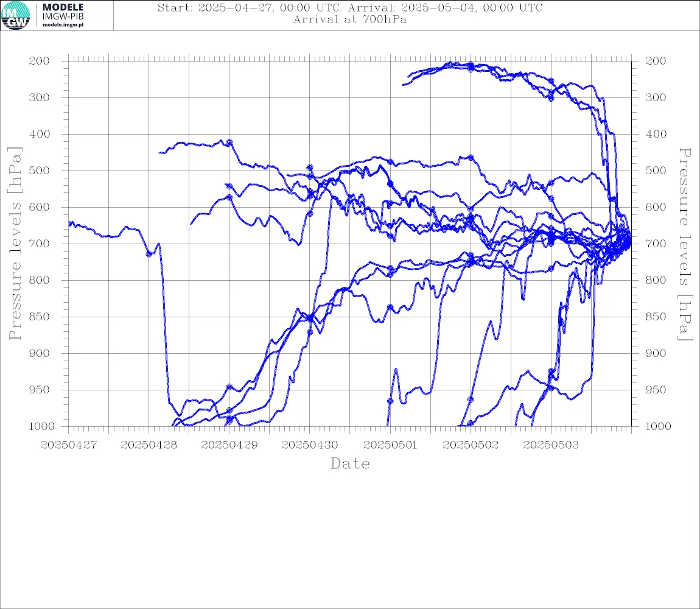Click the Date axis title
700x609 pixels.
350,463
